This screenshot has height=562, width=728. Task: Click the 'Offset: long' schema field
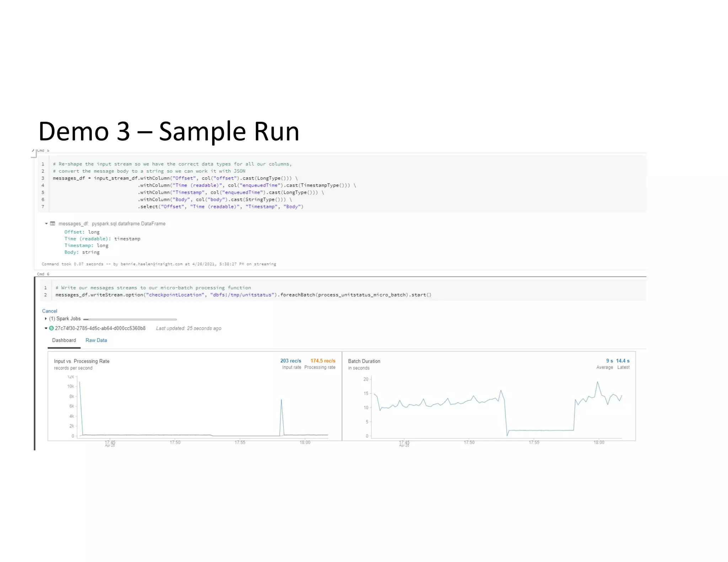click(x=82, y=232)
